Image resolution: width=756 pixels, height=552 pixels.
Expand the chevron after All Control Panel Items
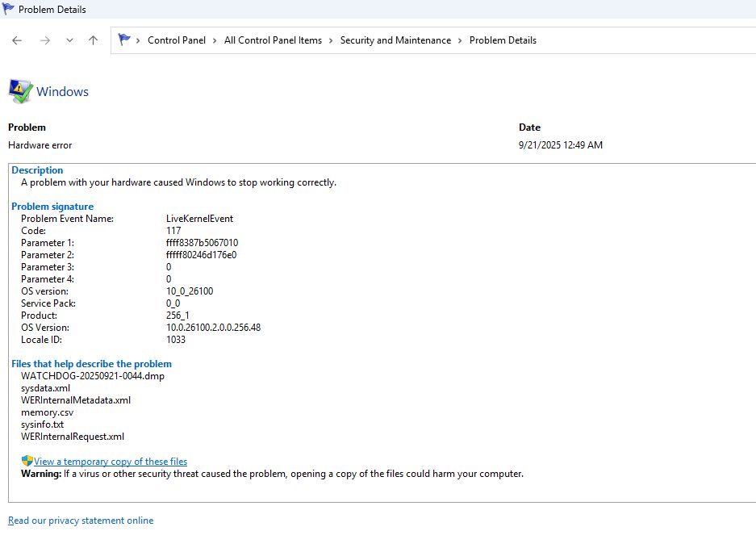[331, 40]
